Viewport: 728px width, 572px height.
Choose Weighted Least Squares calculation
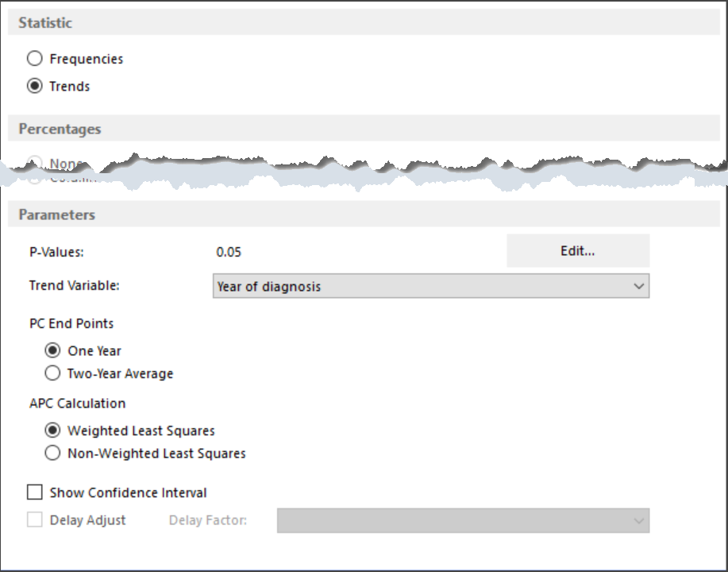coord(52,430)
